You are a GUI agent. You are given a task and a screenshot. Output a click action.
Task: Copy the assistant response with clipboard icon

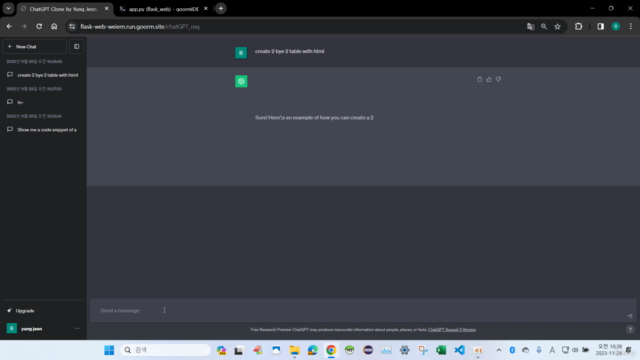click(480, 80)
